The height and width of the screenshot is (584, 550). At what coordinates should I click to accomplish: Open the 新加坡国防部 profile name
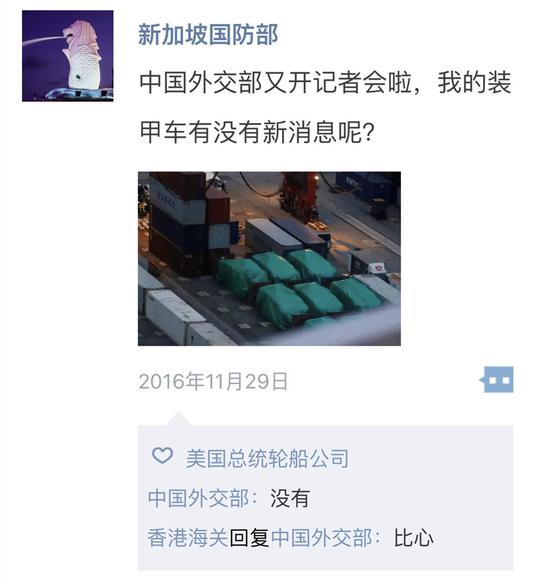[208, 35]
